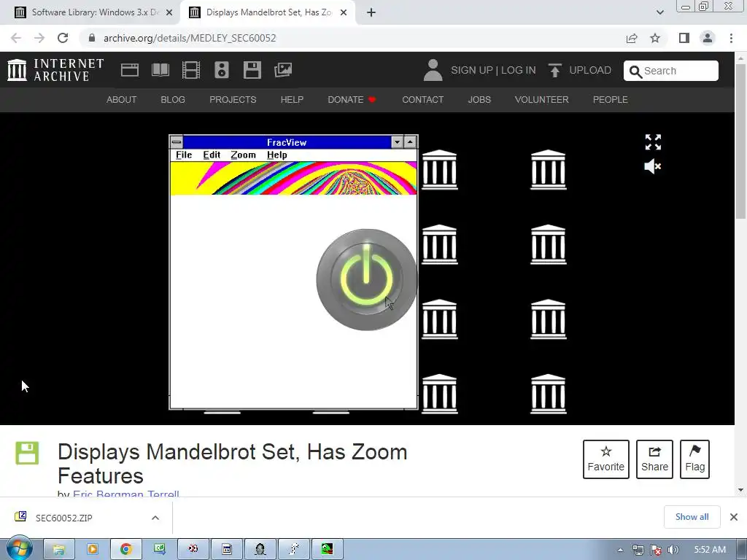Open the FracView File menu
The width and height of the screenshot is (747, 560).
point(184,155)
